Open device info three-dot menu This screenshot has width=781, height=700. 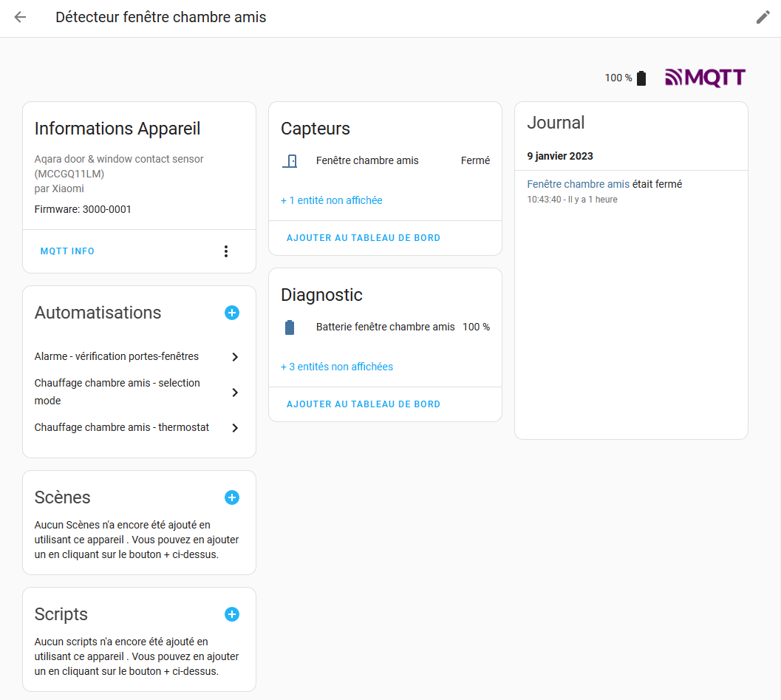pos(226,251)
